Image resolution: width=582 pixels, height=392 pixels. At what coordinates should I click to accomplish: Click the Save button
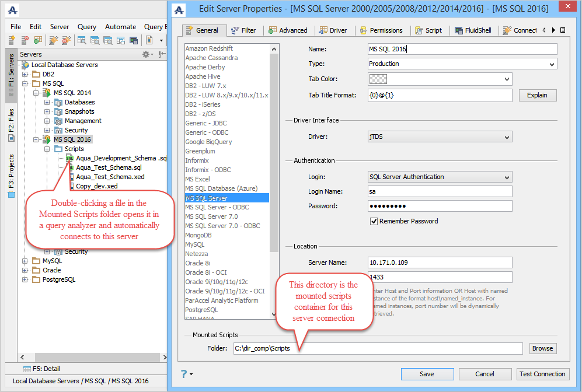point(427,374)
